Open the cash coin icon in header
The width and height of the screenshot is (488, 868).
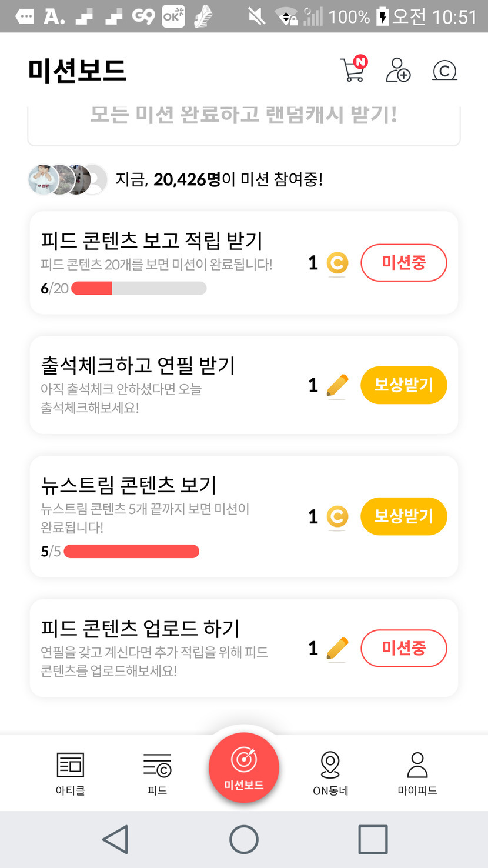pos(444,71)
